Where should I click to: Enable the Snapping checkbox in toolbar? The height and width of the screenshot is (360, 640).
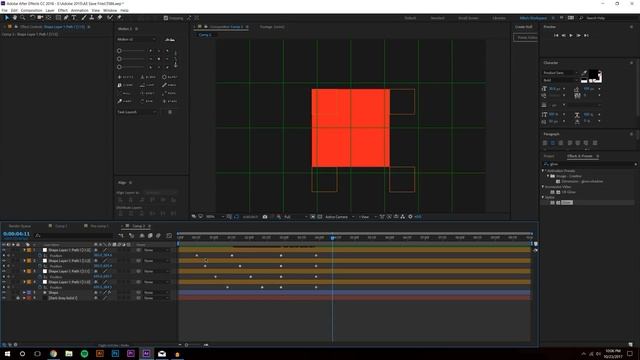tap(166, 18)
